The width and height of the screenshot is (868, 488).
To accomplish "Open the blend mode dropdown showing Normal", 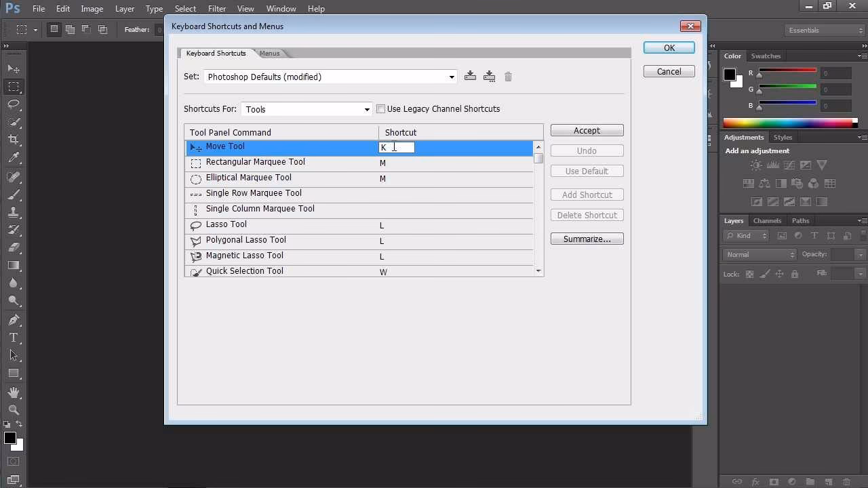I will (x=758, y=254).
